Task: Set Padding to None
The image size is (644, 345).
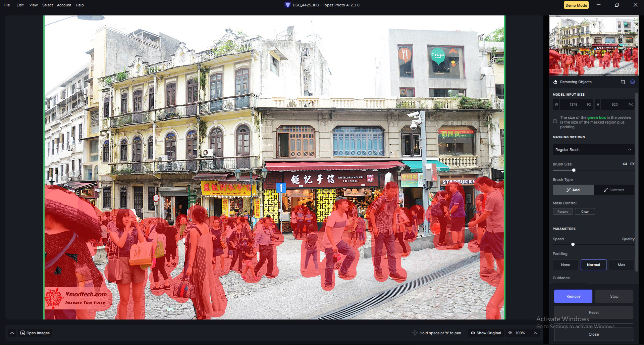Action: pyautogui.click(x=566, y=265)
